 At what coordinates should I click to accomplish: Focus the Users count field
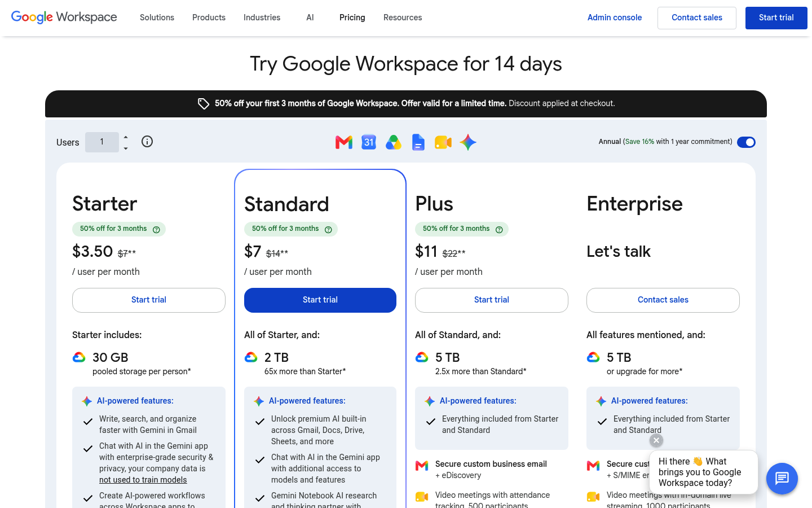click(x=102, y=142)
